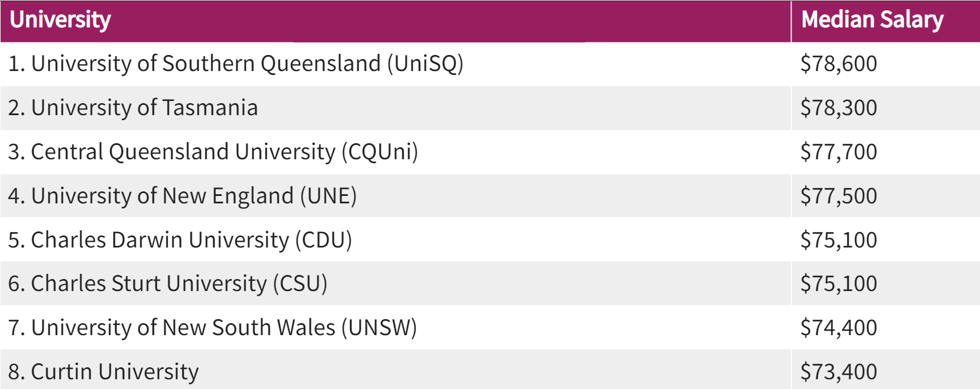
Task: Click the $78,600 salary value
Action: click(839, 64)
